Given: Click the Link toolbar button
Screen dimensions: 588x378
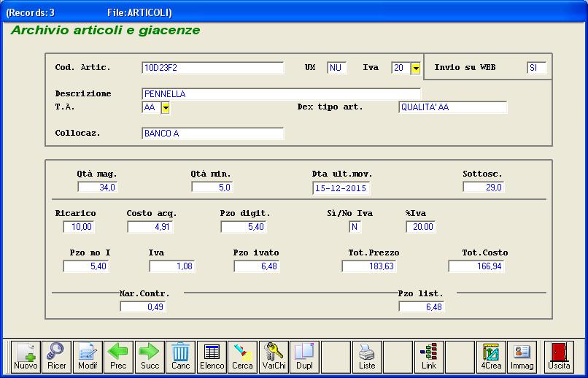Looking at the screenshot, I should 429,356.
